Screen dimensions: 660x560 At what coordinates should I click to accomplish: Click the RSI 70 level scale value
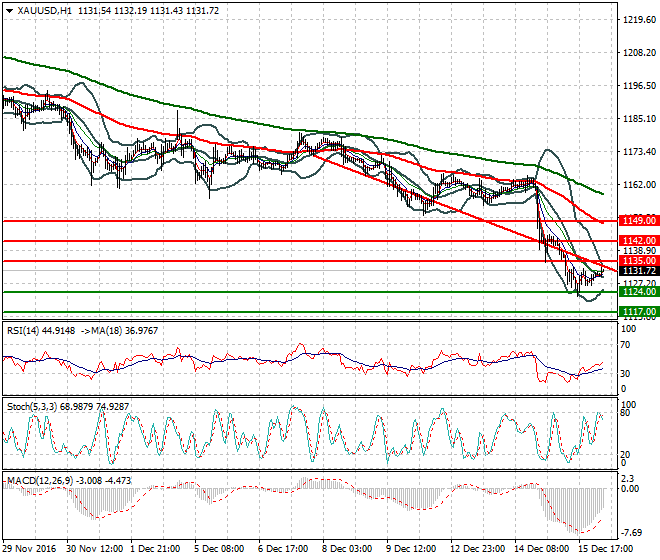[x=625, y=345]
